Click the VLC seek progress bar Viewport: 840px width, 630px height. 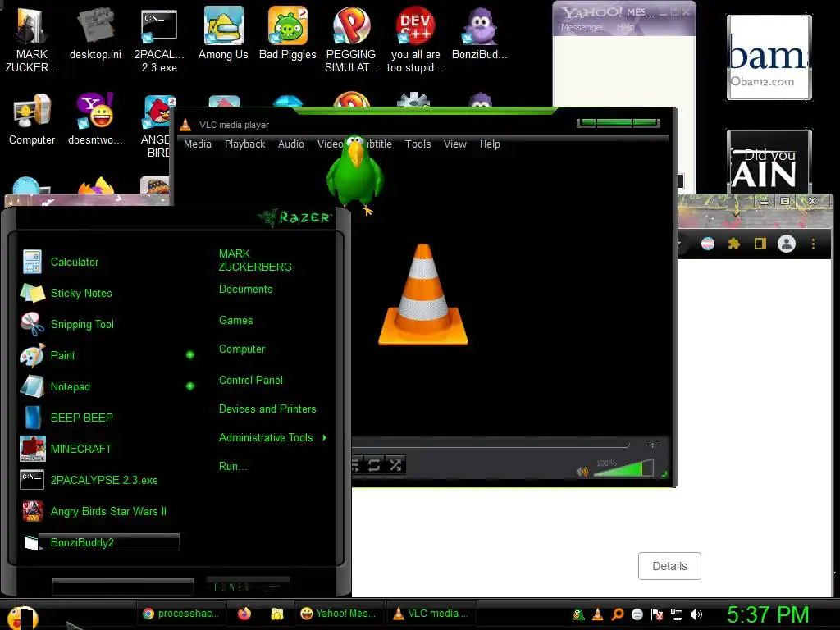[491, 444]
